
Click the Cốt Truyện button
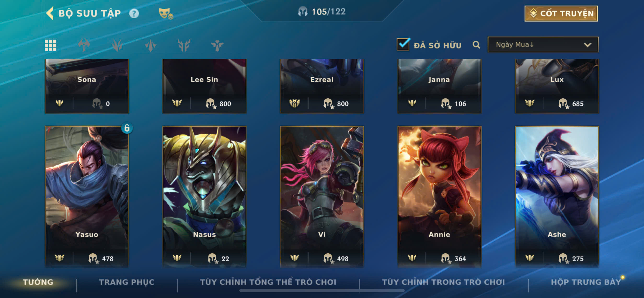561,13
